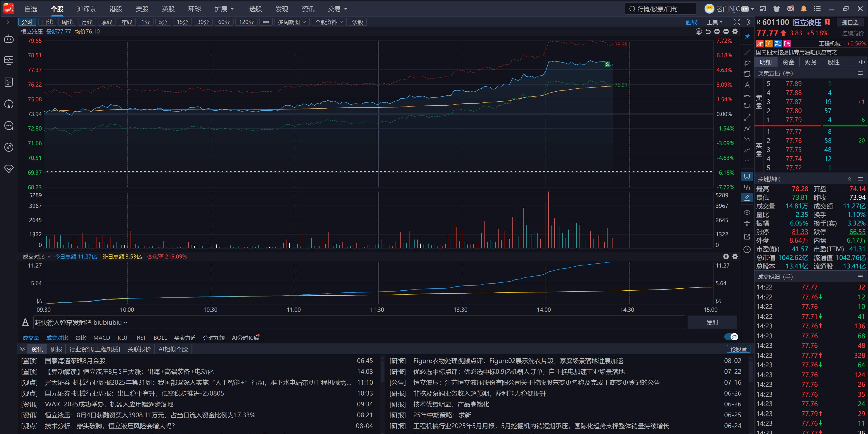Toggle the BOLL indicator

click(x=160, y=338)
